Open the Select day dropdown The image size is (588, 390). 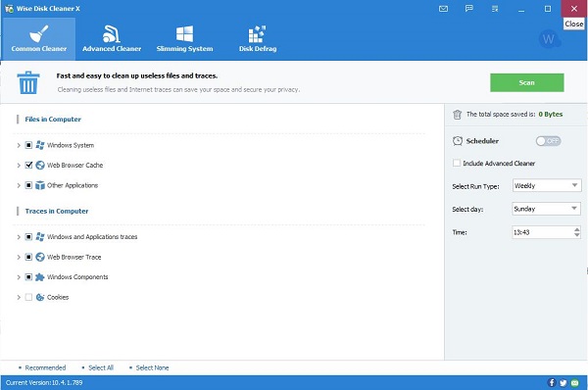tap(547, 209)
